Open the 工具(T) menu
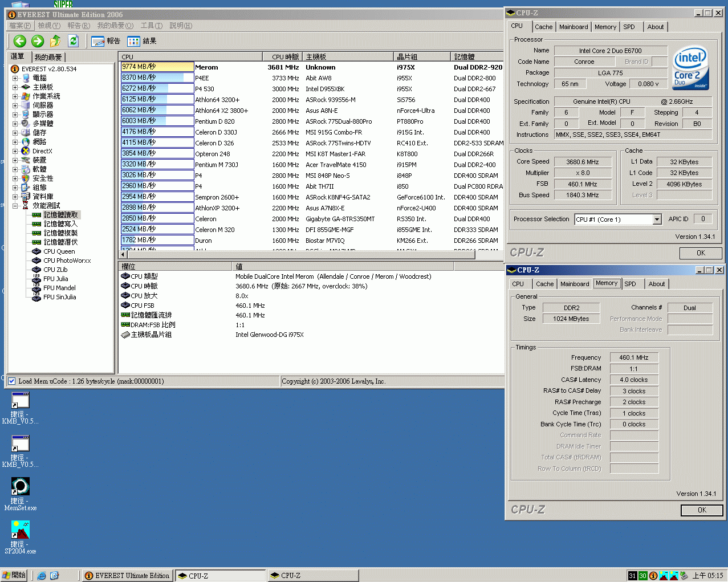 [x=151, y=26]
